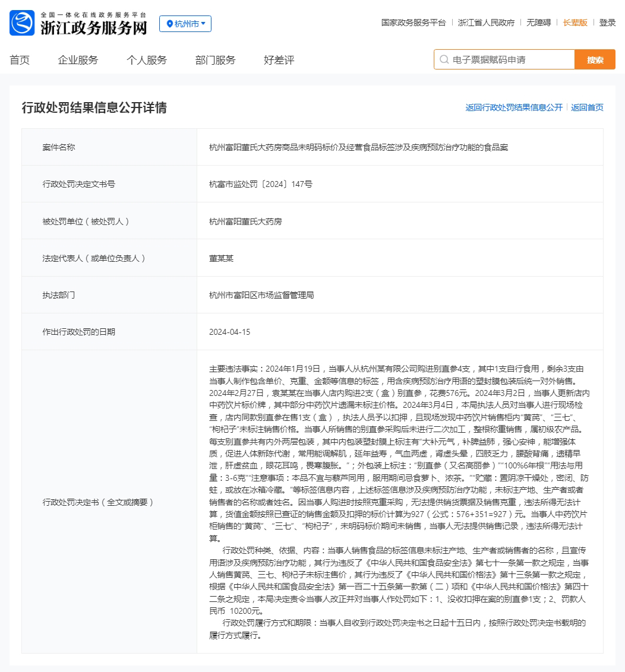Click the 浙江政务服务网 site title text

(x=94, y=27)
